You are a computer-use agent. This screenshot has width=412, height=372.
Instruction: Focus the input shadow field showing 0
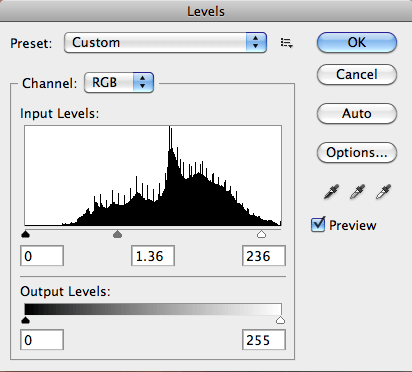[x=42, y=256]
